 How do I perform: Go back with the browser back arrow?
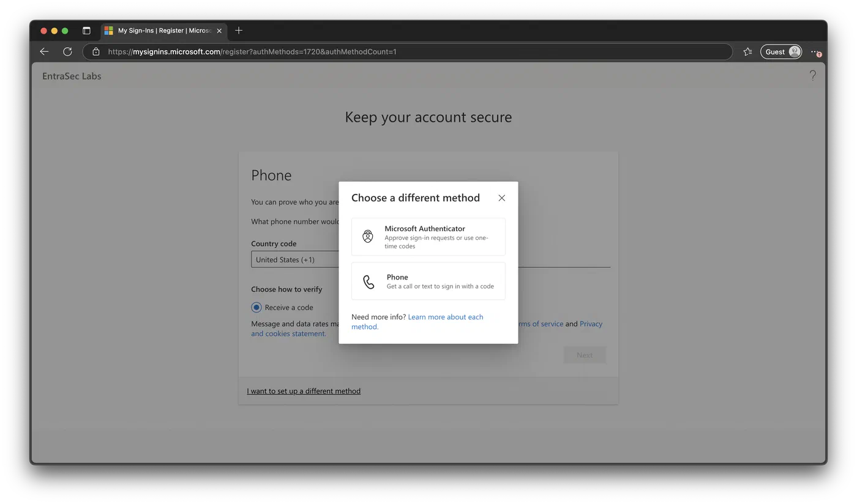point(44,52)
